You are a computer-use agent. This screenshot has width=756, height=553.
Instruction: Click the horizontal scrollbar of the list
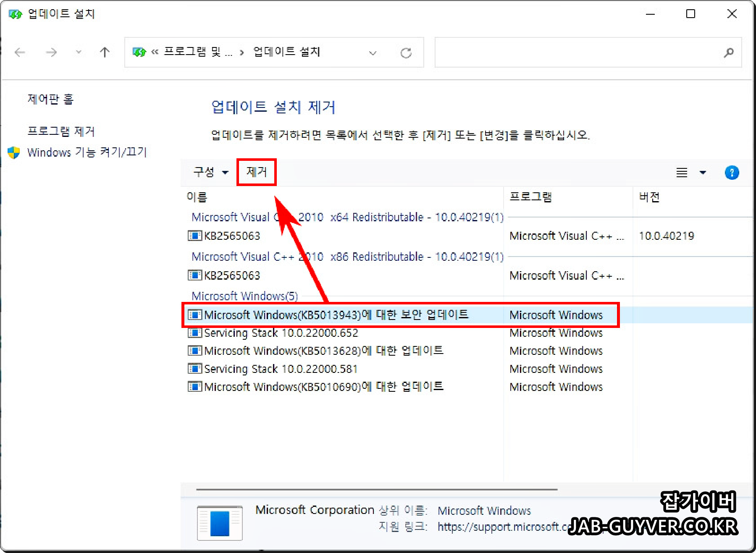click(377, 490)
